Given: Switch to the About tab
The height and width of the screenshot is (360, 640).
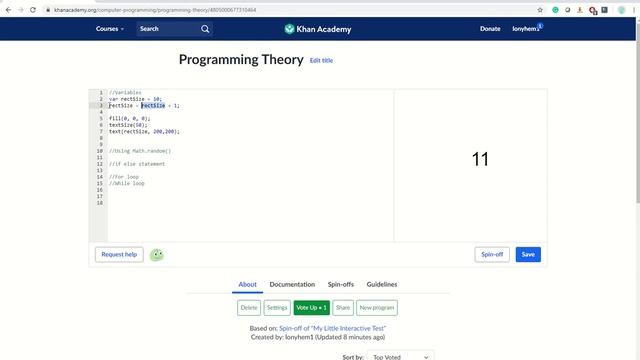Looking at the screenshot, I should (x=247, y=284).
